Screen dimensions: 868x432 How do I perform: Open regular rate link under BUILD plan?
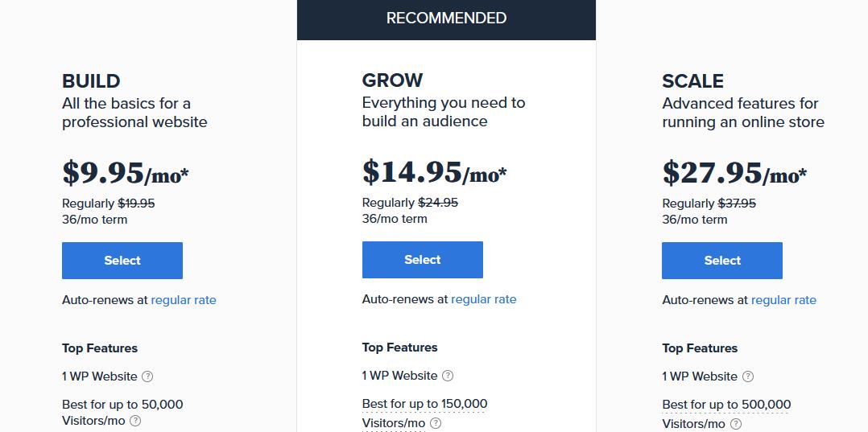pos(184,300)
